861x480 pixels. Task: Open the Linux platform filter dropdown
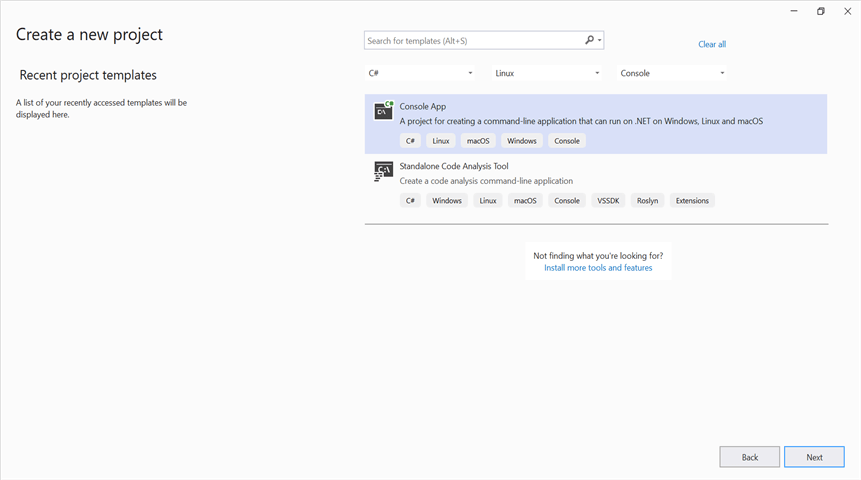click(547, 73)
